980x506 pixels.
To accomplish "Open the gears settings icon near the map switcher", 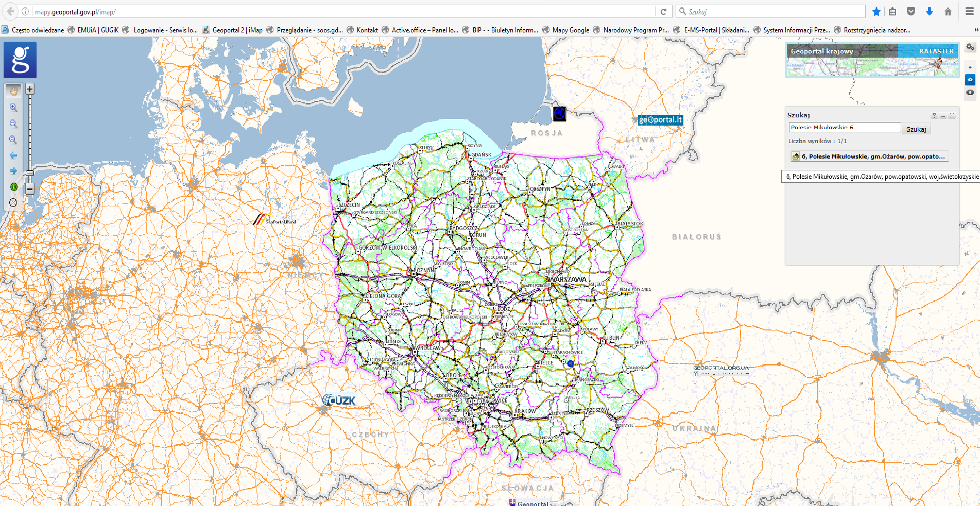I will 970,47.
